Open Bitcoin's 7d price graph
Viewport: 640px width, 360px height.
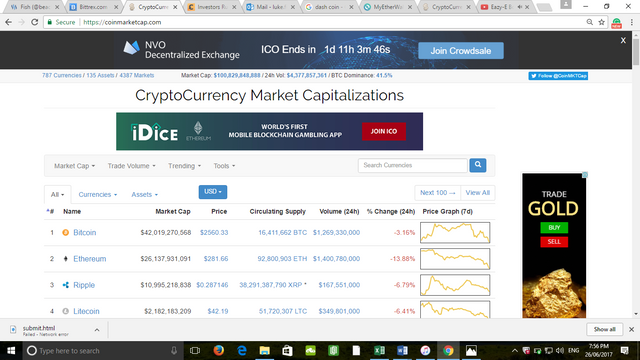pos(455,233)
